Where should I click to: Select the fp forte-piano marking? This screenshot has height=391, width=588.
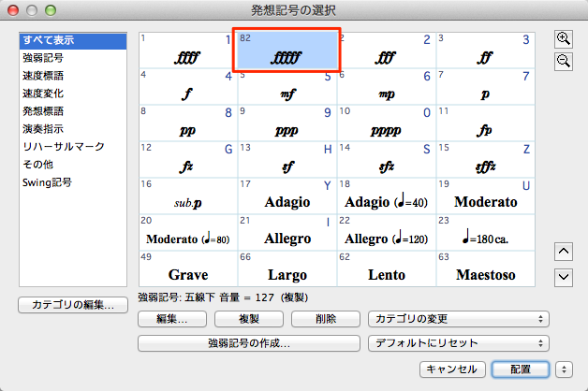pyautogui.click(x=486, y=123)
